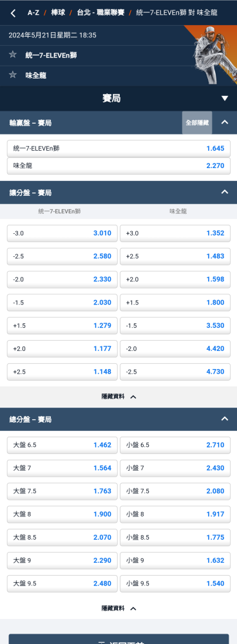Pick handicap +3.0 at 1.352
This screenshot has width=237, height=644.
[175, 233]
